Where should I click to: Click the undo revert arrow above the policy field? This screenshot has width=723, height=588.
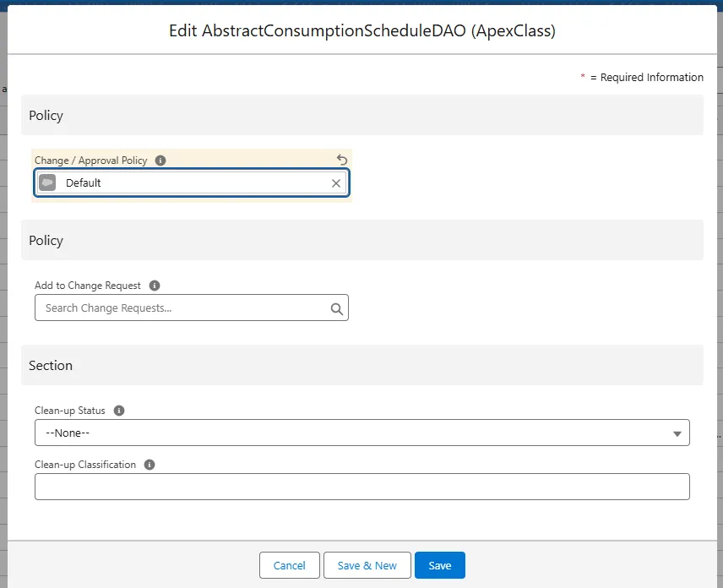coord(341,159)
